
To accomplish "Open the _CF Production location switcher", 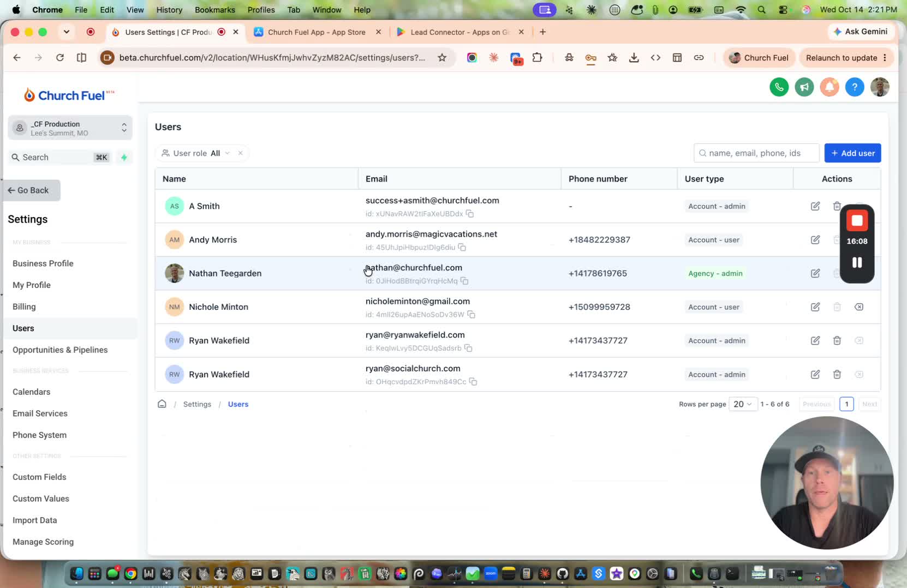I will 70,128.
